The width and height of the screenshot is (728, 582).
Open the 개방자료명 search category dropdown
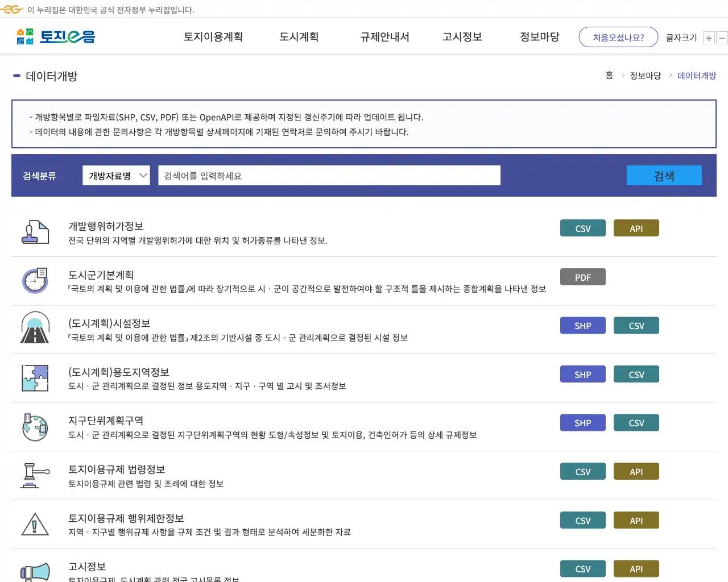116,175
